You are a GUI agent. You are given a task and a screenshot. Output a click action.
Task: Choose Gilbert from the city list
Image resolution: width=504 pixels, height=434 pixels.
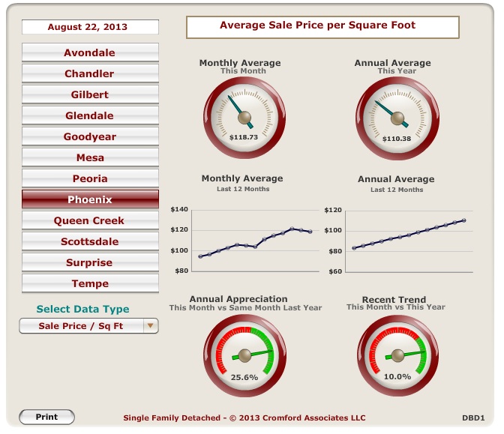point(90,94)
